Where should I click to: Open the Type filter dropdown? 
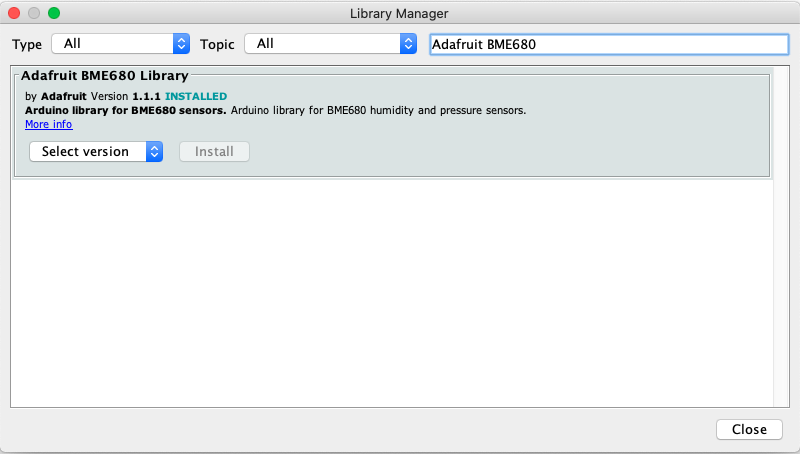pyautogui.click(x=120, y=44)
